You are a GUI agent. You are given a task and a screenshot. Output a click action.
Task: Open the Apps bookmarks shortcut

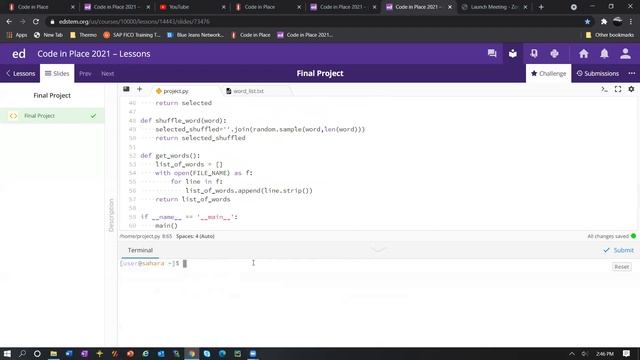click(x=17, y=35)
